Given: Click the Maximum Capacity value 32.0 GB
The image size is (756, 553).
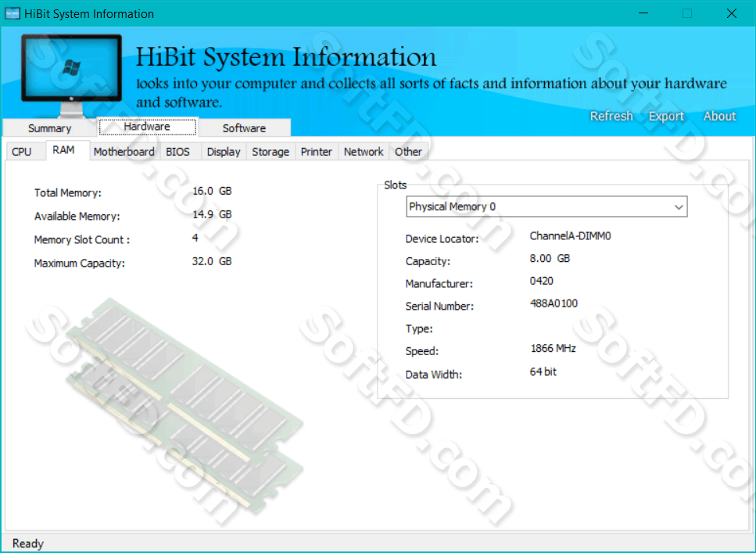Looking at the screenshot, I should coord(212,261).
